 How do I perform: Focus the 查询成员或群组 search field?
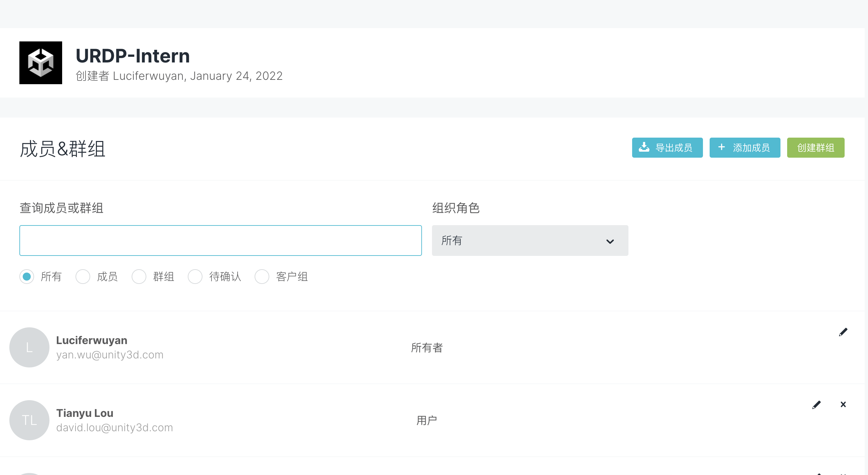221,241
